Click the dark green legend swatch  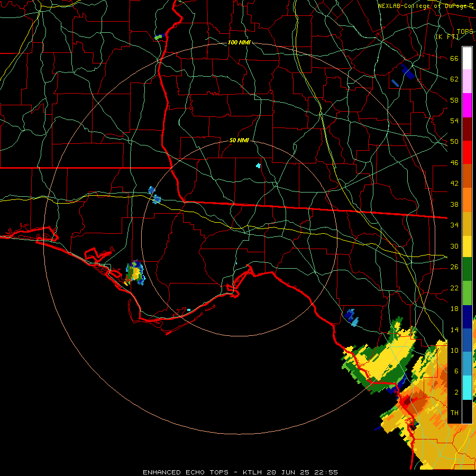pos(467,269)
